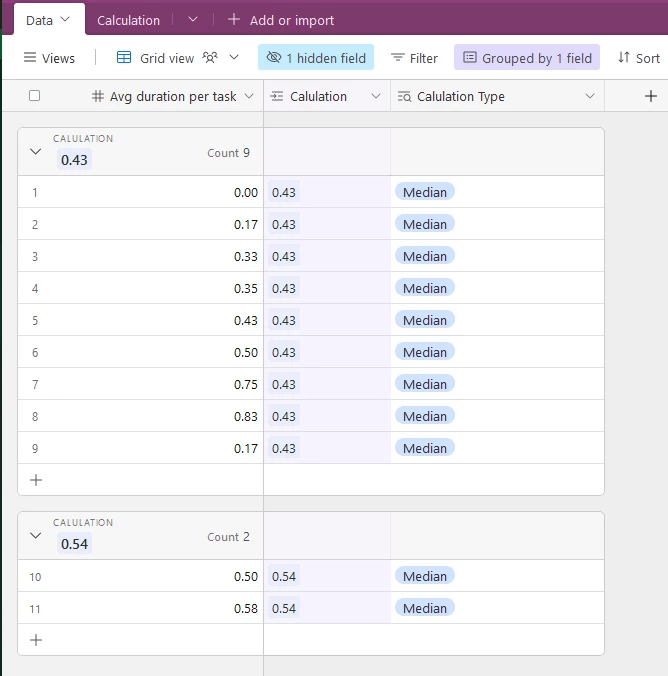The width and height of the screenshot is (668, 676).
Task: Collapse the 0.43 group
Action: (36, 151)
